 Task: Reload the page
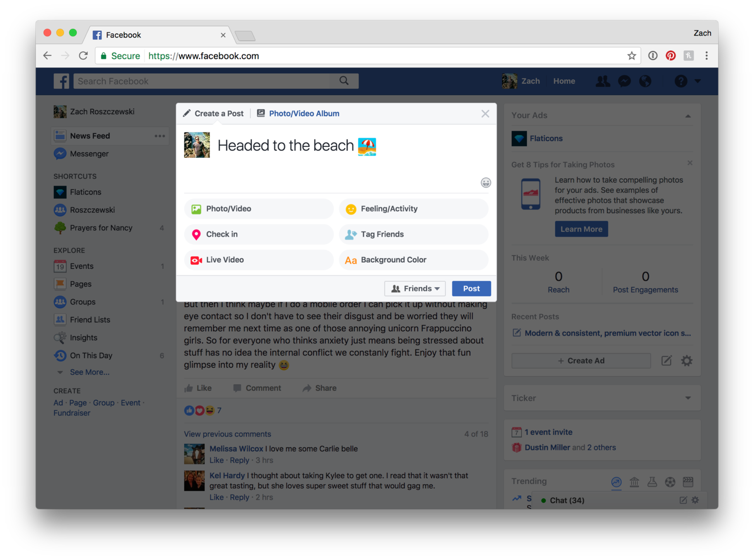[83, 56]
